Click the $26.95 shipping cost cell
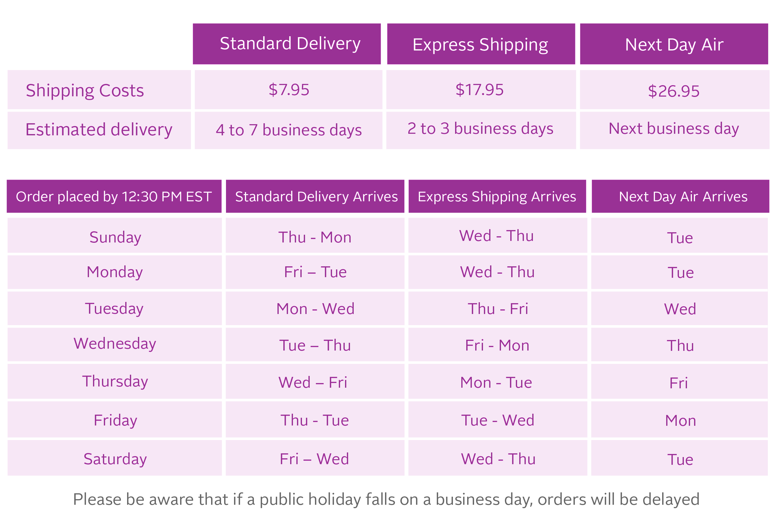The width and height of the screenshot is (775, 532). (673, 91)
